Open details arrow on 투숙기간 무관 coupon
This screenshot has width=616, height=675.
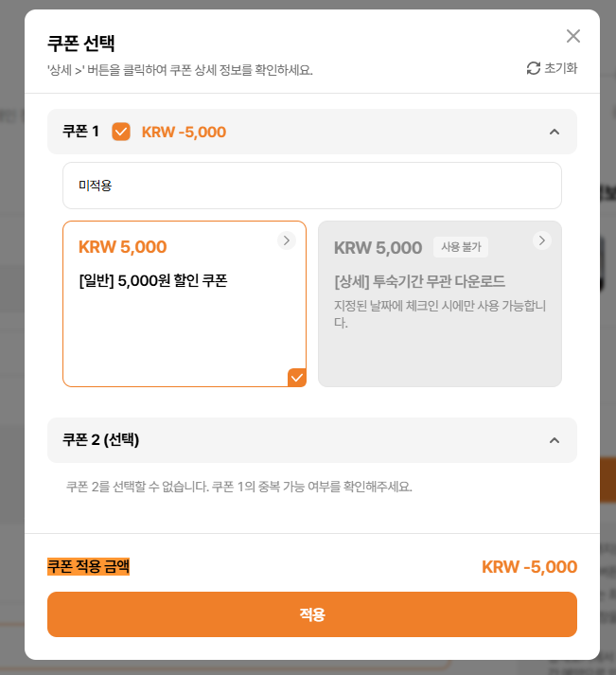point(542,240)
